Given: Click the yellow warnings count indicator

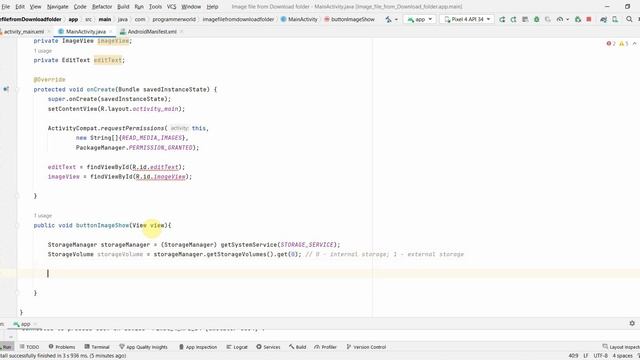Looking at the screenshot, I should [623, 44].
